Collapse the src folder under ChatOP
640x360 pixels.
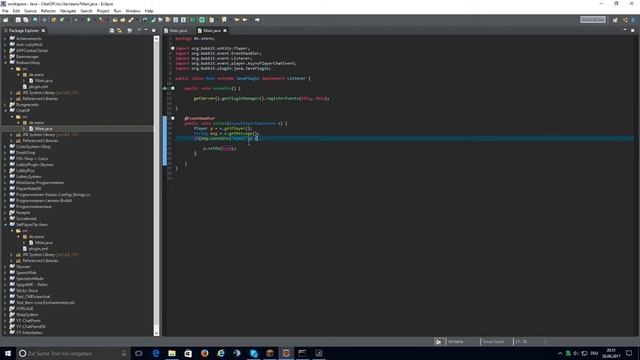[x=12, y=117]
